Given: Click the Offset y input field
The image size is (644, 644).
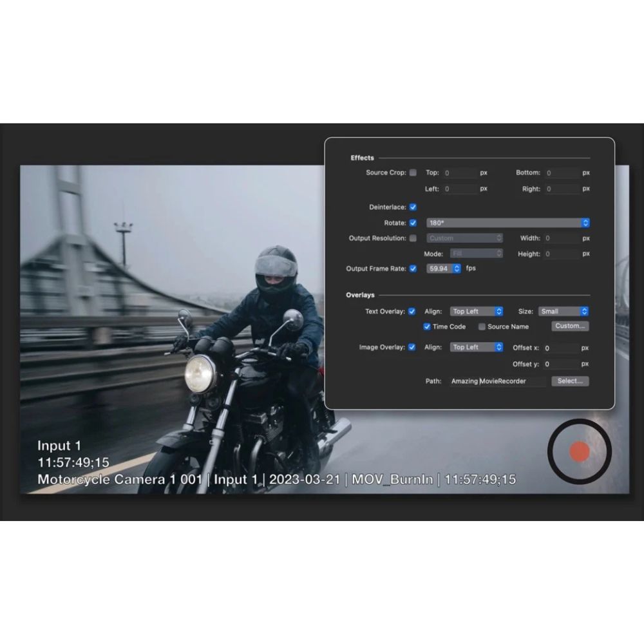Looking at the screenshot, I should tap(560, 365).
